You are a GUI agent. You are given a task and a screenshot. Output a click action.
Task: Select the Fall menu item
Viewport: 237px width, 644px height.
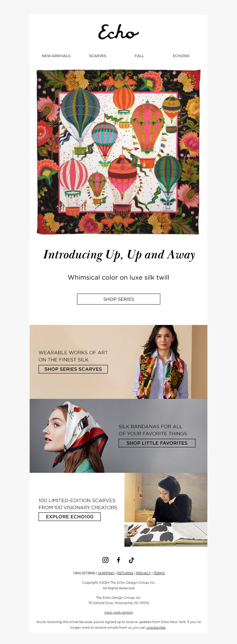[139, 56]
